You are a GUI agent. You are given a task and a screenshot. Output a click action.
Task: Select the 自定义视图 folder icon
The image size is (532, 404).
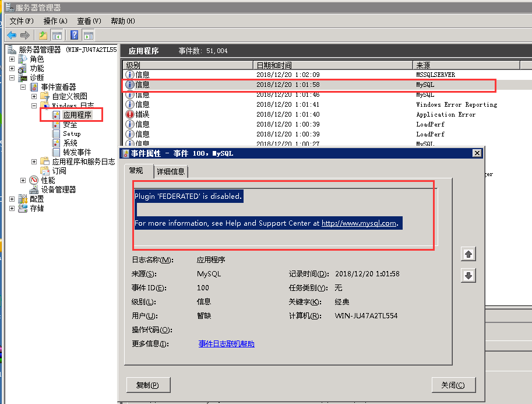[45, 96]
